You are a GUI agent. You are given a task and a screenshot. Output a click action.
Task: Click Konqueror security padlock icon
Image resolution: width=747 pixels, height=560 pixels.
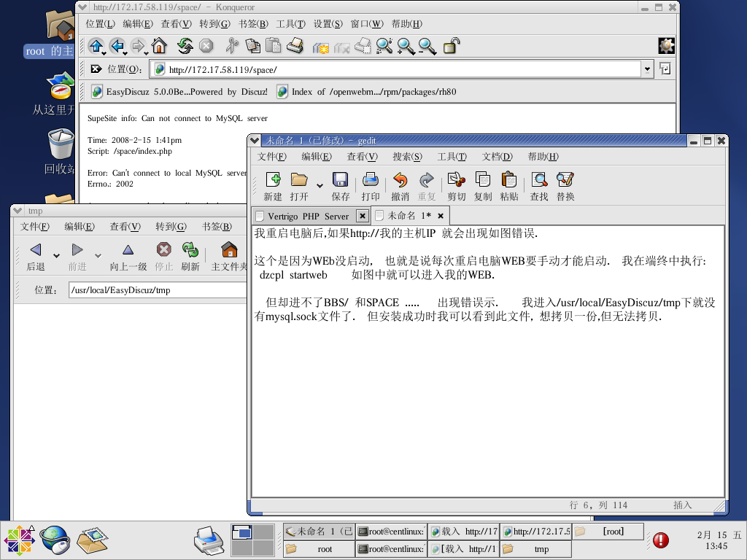[x=451, y=46]
